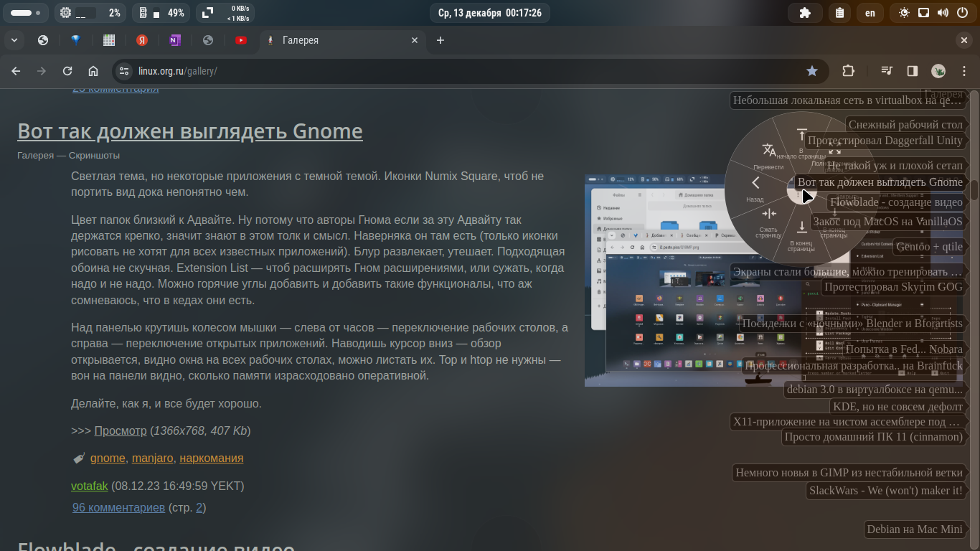The height and width of the screenshot is (551, 980).
Task: Open site information icon in address bar
Action: point(124,71)
